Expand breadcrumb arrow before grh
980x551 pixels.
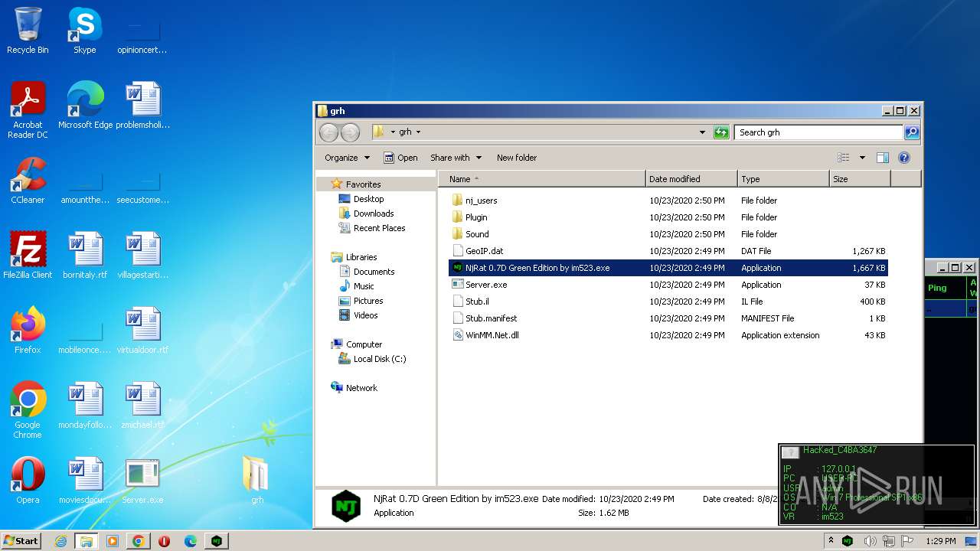pyautogui.click(x=393, y=132)
